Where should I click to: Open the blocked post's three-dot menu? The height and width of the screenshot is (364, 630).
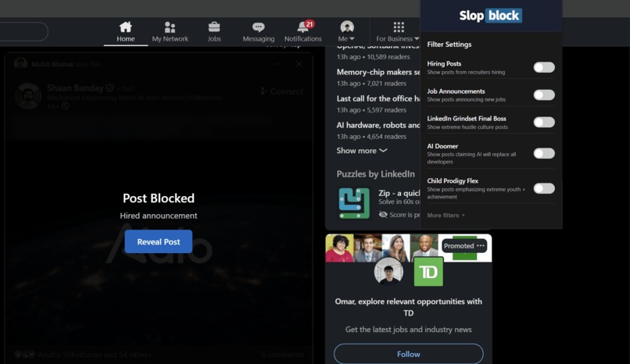click(279, 64)
